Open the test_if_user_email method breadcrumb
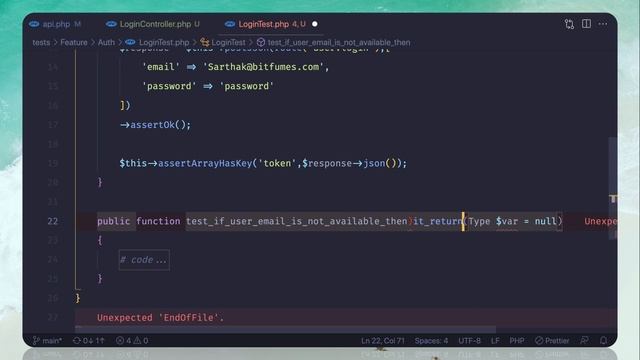This screenshot has width=640, height=360. click(x=339, y=42)
